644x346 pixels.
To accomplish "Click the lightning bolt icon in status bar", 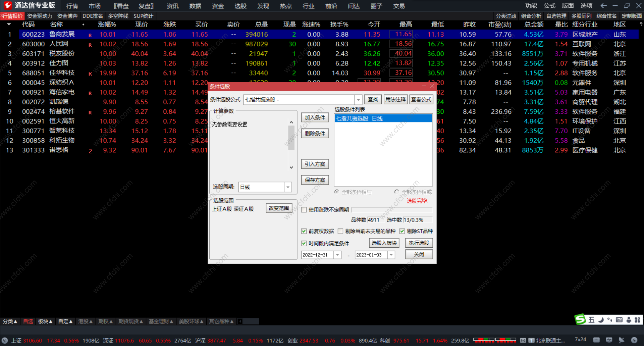I will 634,340.
